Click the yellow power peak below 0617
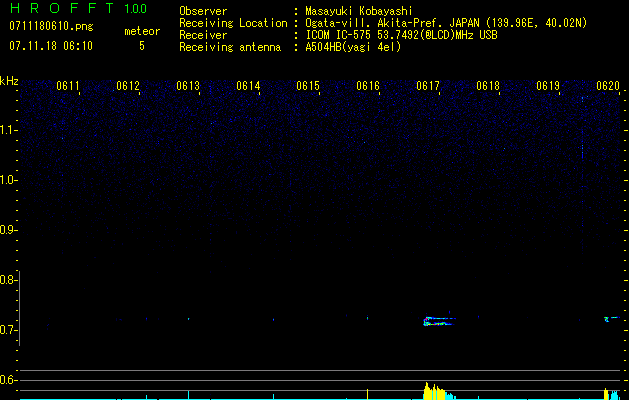Image resolution: width=629 pixels, height=400 pixels. pos(434,392)
